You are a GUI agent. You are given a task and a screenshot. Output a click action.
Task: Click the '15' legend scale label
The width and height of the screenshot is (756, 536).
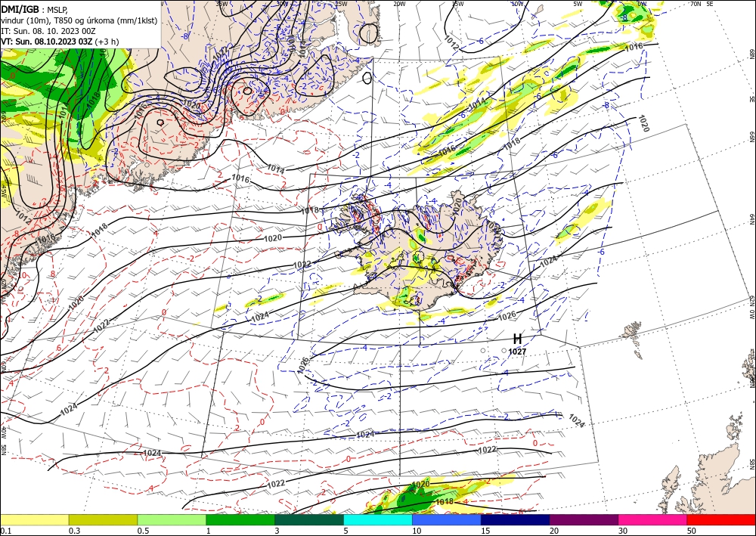(x=485, y=531)
